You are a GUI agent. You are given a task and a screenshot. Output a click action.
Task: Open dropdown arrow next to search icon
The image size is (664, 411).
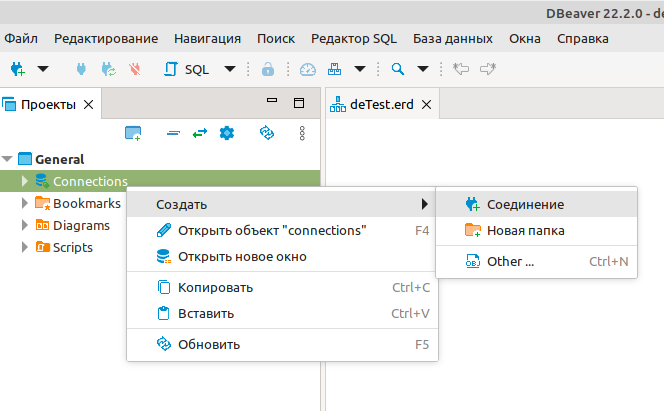tap(423, 69)
